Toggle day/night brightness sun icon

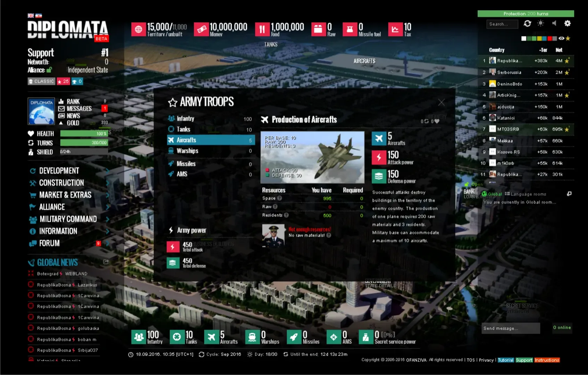tap(540, 24)
